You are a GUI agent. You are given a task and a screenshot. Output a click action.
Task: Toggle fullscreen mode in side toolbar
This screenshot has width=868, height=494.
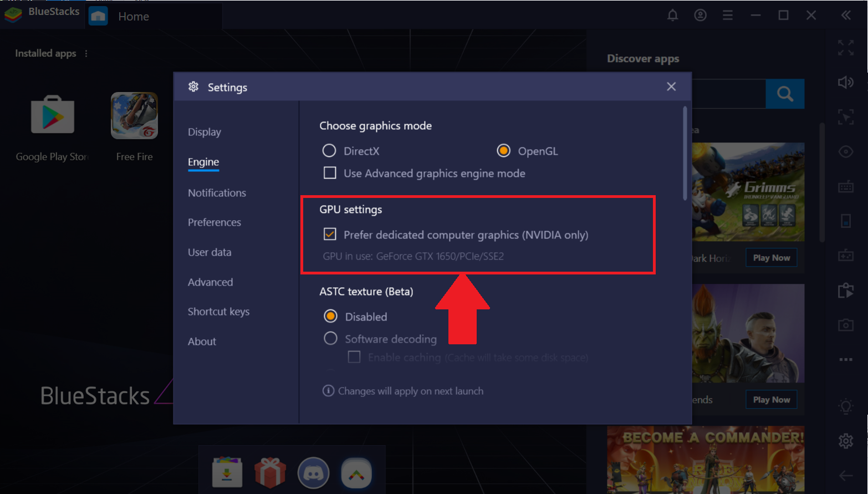pyautogui.click(x=846, y=48)
